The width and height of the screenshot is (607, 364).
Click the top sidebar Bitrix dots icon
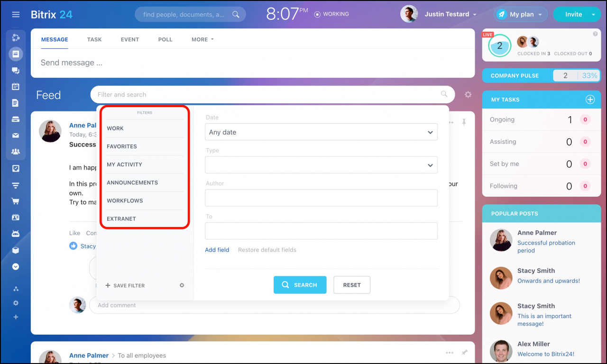[x=16, y=38]
